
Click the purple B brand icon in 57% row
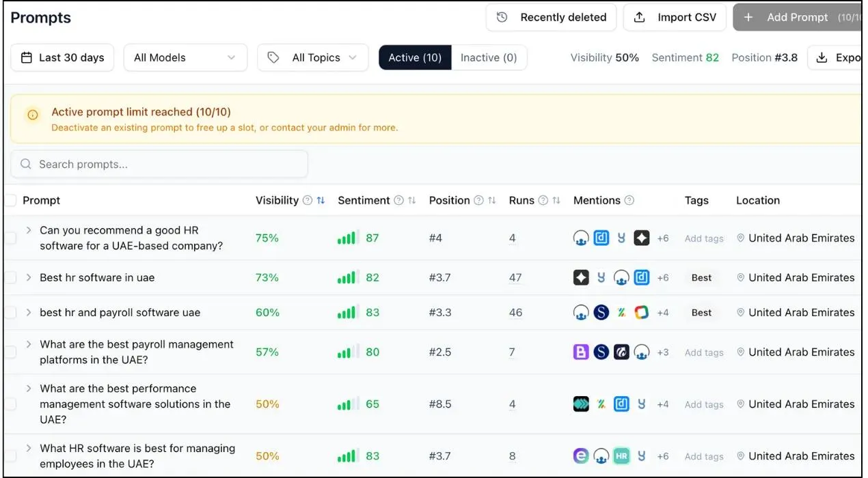(581, 352)
